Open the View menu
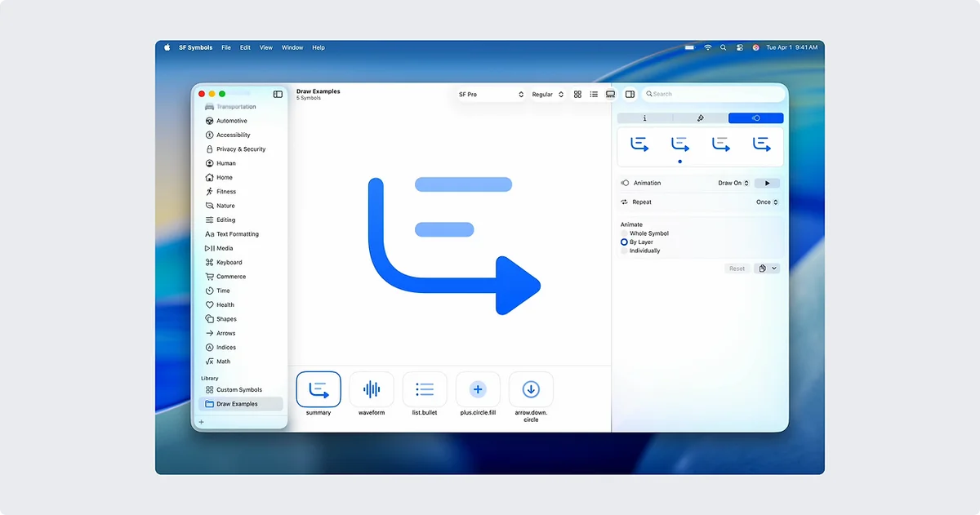Viewport: 980px width, 515px height. click(x=266, y=47)
